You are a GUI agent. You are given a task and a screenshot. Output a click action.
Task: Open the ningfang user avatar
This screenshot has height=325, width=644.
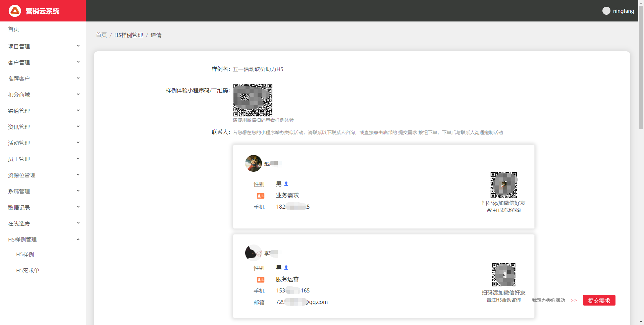point(606,11)
